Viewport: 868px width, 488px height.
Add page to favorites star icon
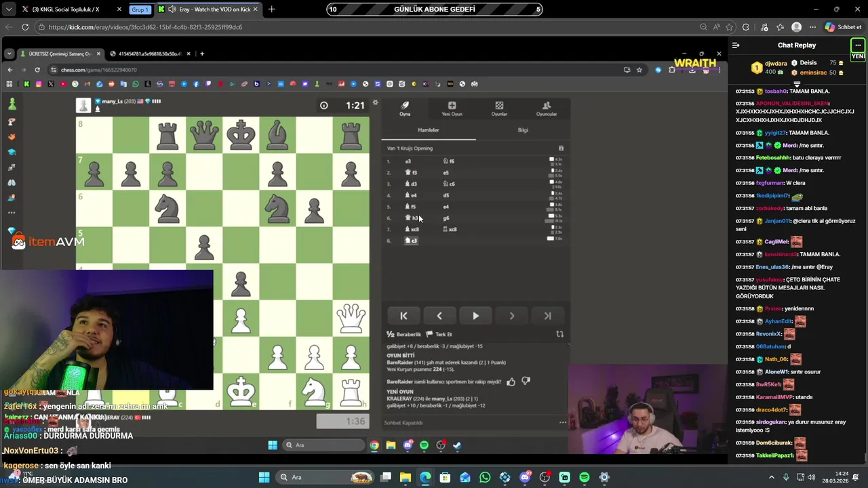729,27
